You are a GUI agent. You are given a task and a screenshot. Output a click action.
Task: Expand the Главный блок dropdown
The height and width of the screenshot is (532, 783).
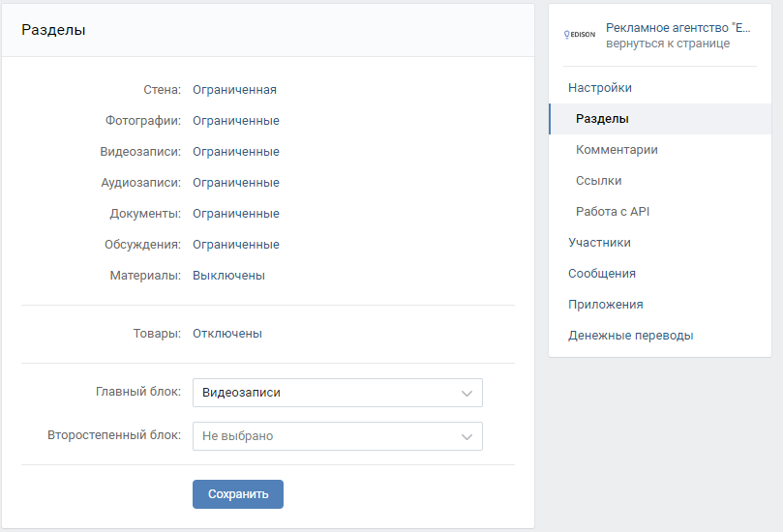(337, 393)
